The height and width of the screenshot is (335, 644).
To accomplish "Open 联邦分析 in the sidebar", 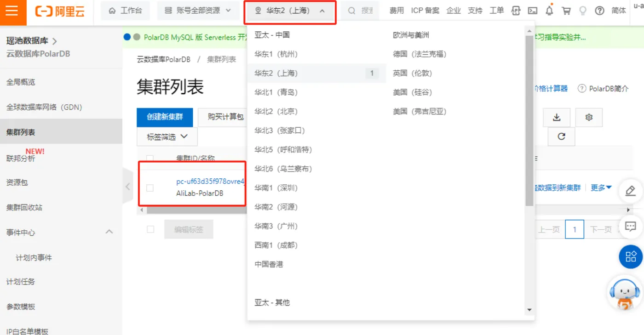I will pyautogui.click(x=21, y=159).
